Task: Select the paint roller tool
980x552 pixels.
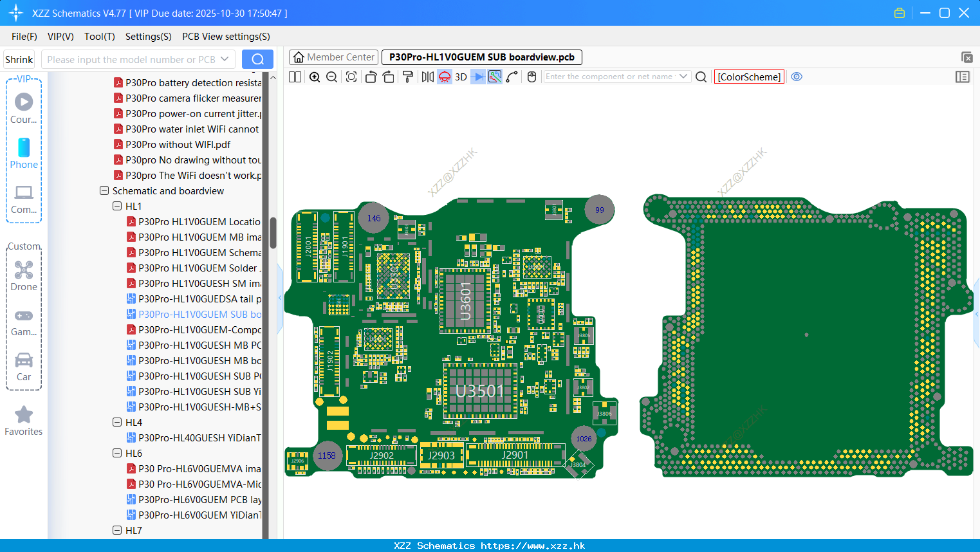Action: pos(408,77)
